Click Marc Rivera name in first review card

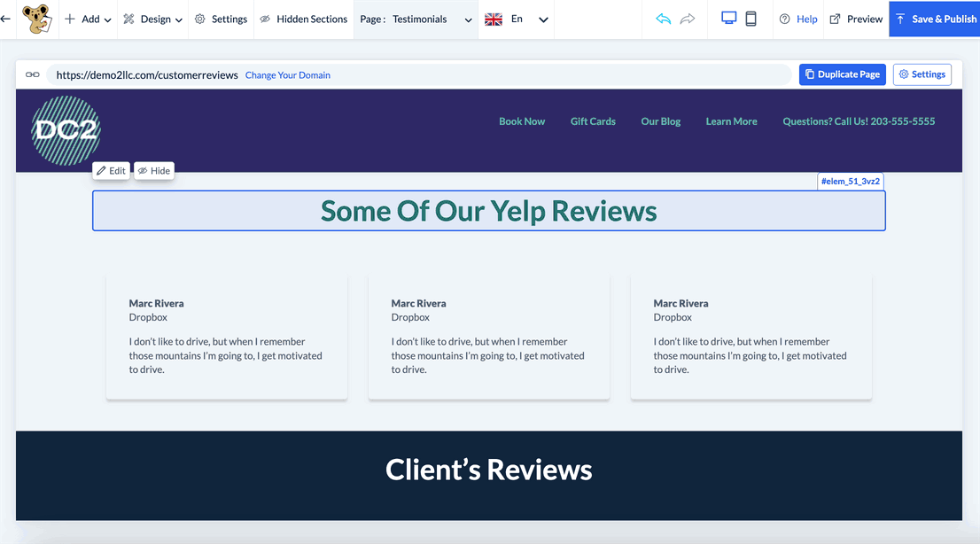(x=156, y=303)
